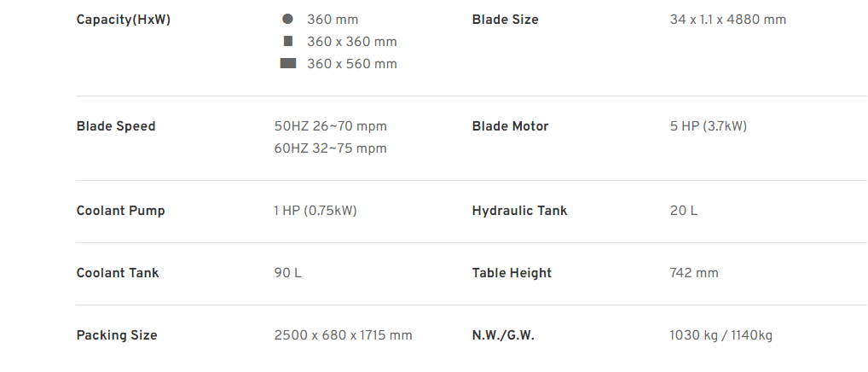Click the square bar capacity icon
Image resolution: width=868 pixels, height=372 pixels.
pos(288,41)
